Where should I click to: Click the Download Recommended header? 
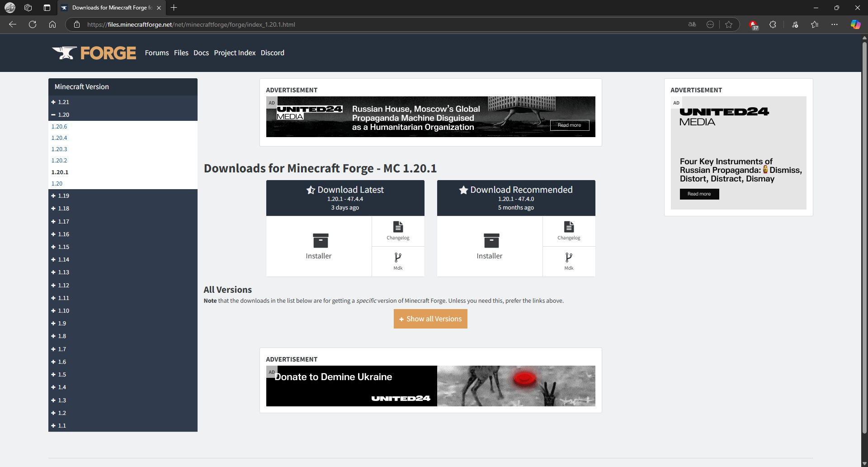[x=516, y=198]
